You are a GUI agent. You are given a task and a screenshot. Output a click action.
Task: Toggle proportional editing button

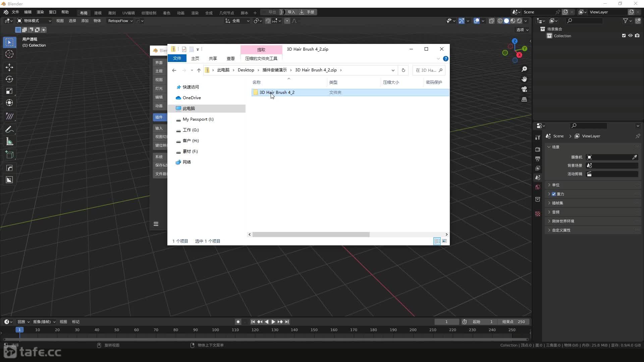pos(287,21)
